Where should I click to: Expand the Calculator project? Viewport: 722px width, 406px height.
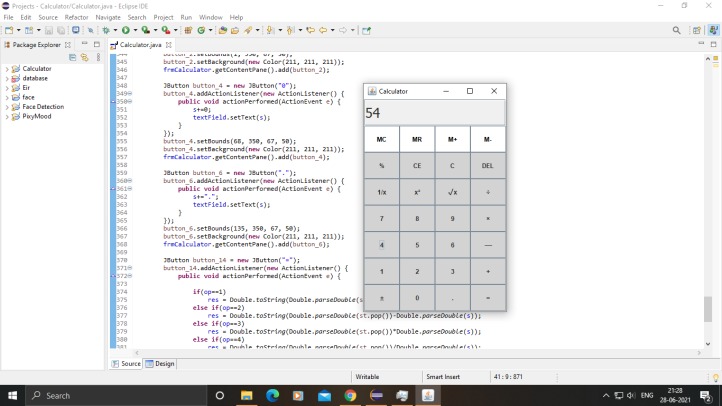coord(7,69)
